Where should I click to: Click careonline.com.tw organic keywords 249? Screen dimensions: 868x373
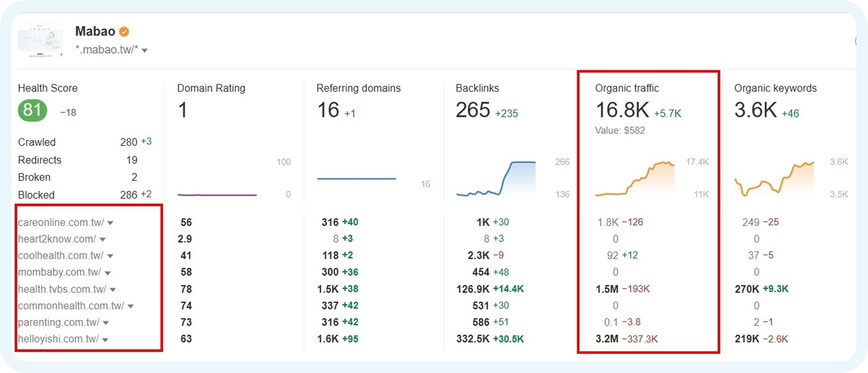(x=751, y=222)
